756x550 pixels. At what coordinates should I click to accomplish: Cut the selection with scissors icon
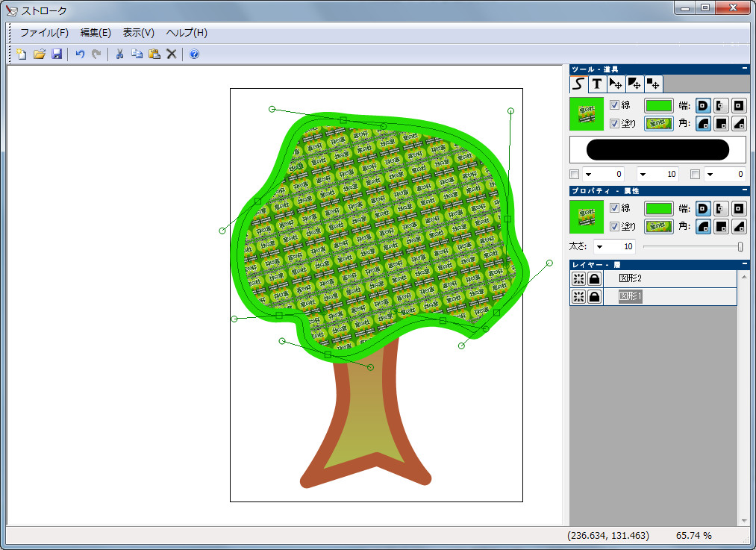coord(119,54)
